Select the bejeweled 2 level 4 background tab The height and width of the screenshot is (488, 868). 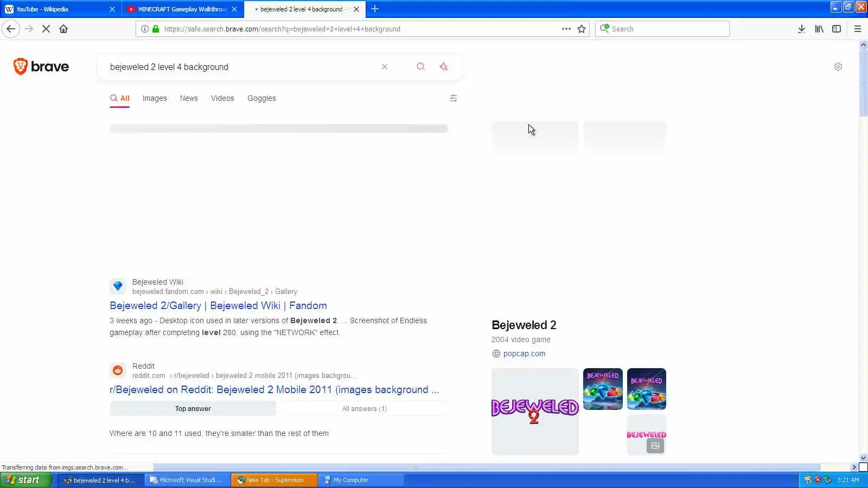coord(304,9)
